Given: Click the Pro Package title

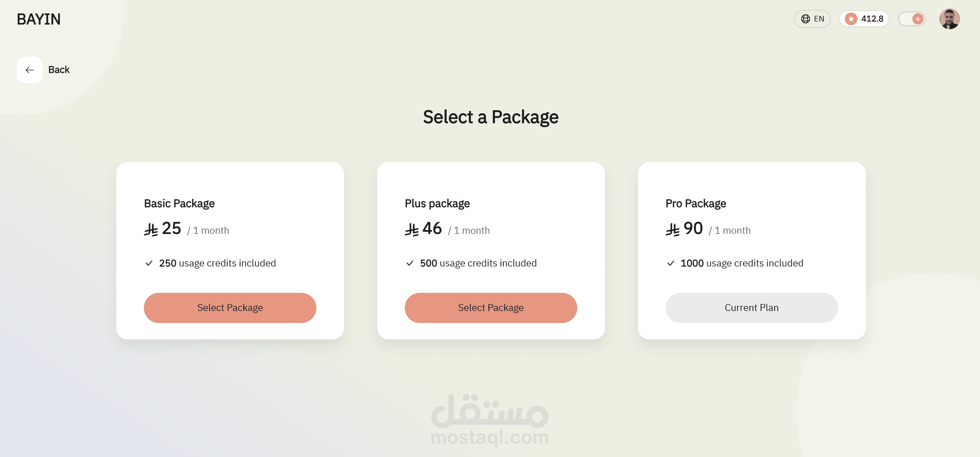Looking at the screenshot, I should pos(695,204).
